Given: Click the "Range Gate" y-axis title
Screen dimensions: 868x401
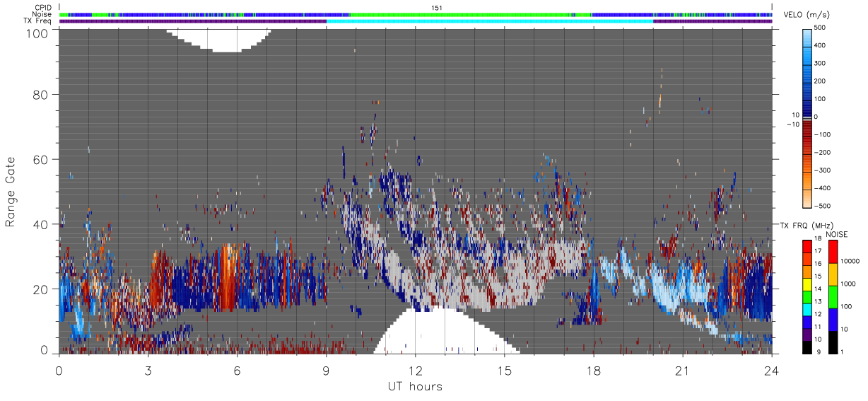Looking at the screenshot, I should 11,192.
